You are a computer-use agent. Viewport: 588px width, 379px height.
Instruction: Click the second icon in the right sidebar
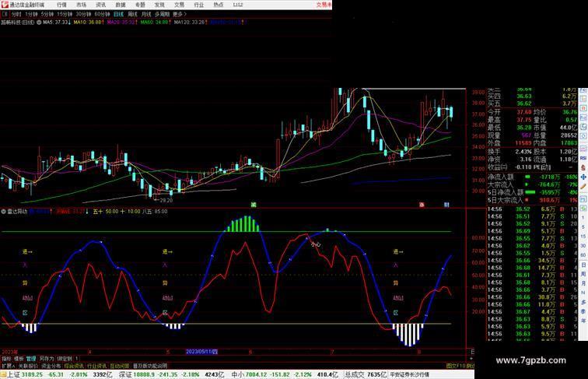point(583,99)
